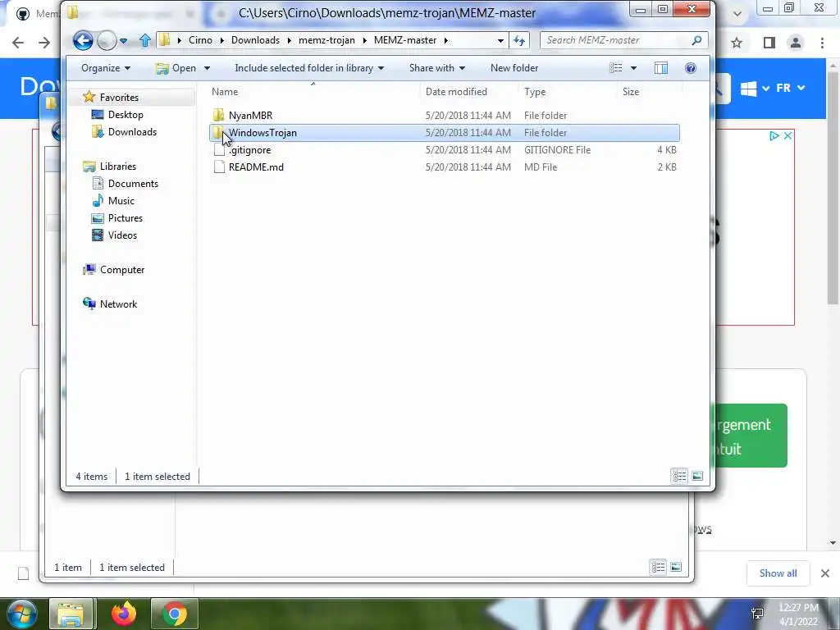
Task: Large icons view in background Explorer window
Action: pos(676,567)
